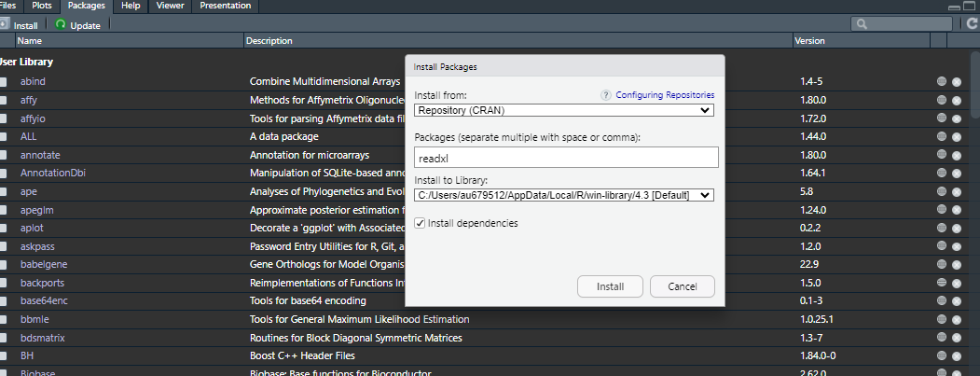Click the refresh package list icon

972,24
